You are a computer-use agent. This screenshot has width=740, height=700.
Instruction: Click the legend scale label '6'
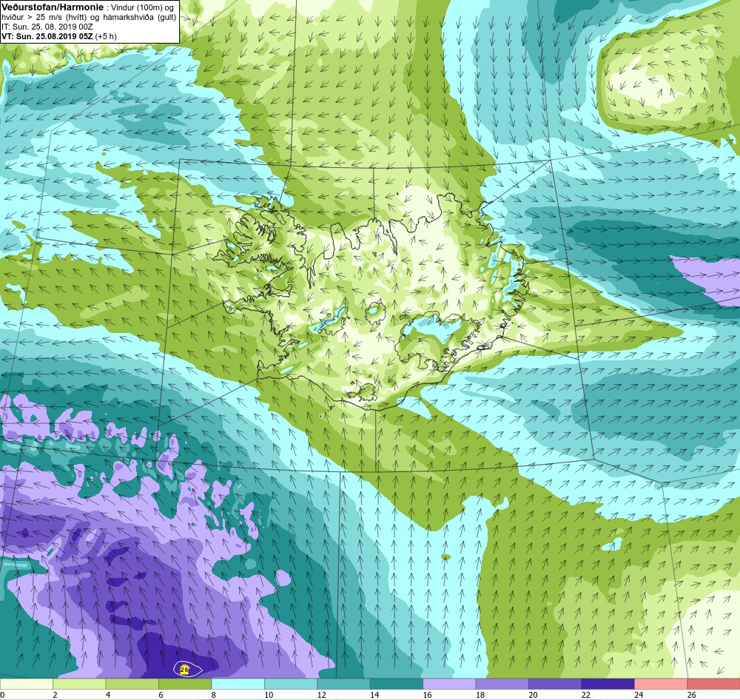161,695
